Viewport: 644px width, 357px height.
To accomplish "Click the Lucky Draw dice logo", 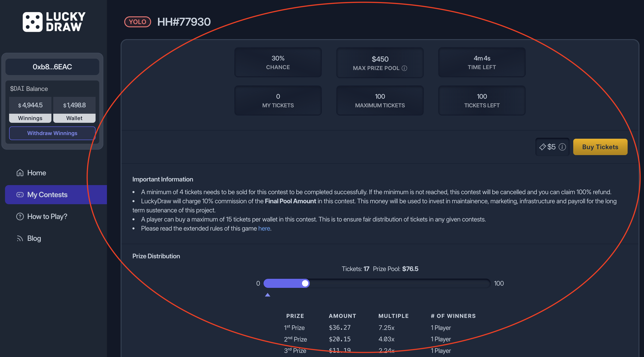I will pos(33,22).
